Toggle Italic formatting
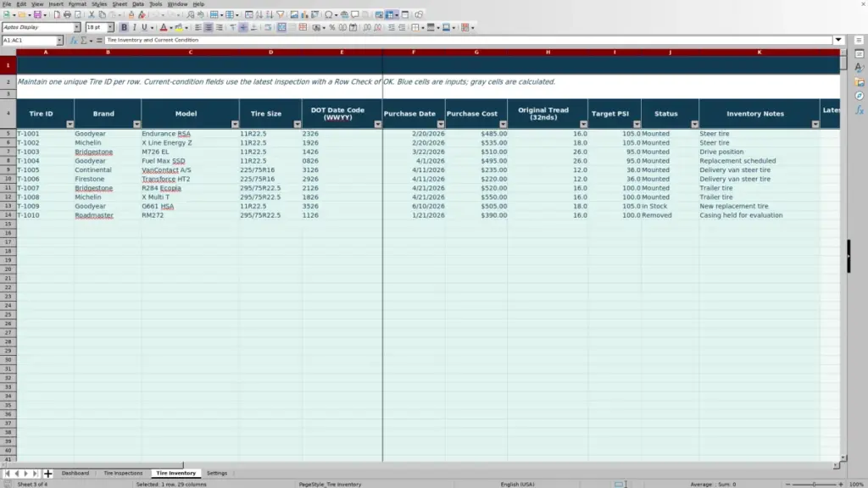This screenshot has width=868, height=488. pyautogui.click(x=134, y=28)
